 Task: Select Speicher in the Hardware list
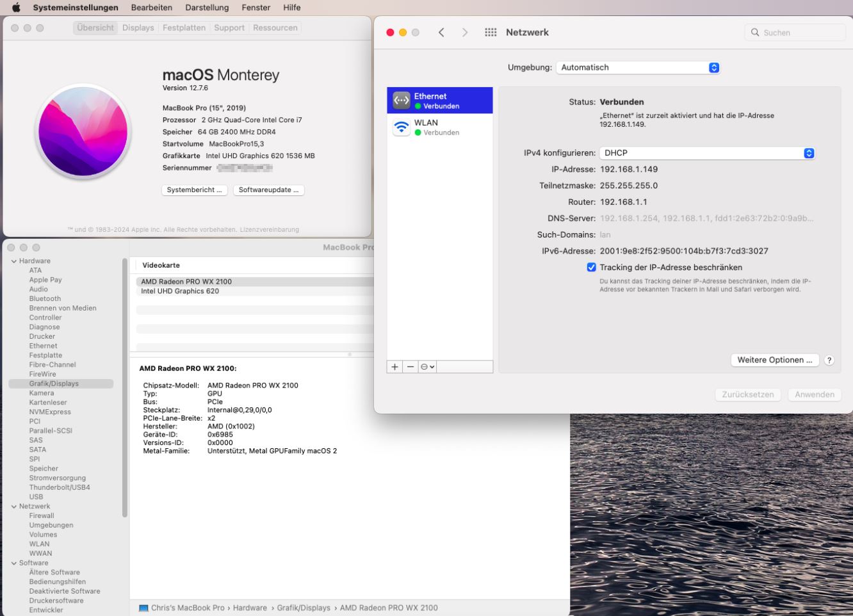(44, 469)
